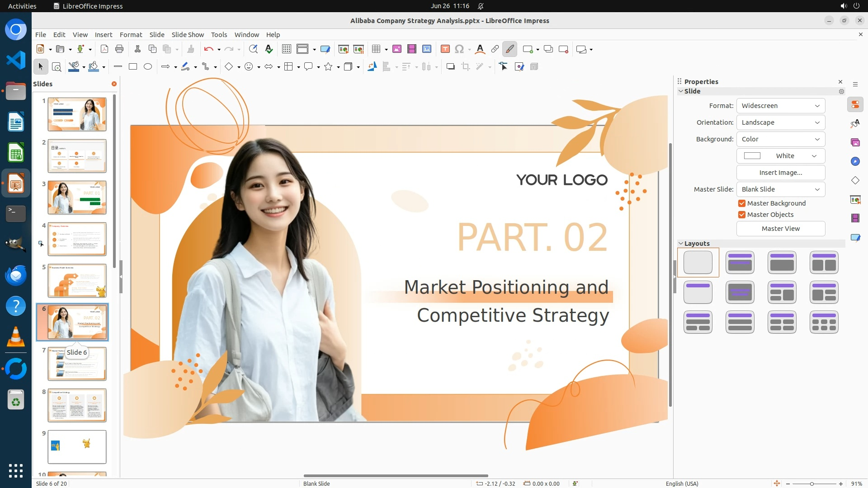Open the Format dropdown showing Widescreen
The image size is (868, 488).
[x=780, y=106]
